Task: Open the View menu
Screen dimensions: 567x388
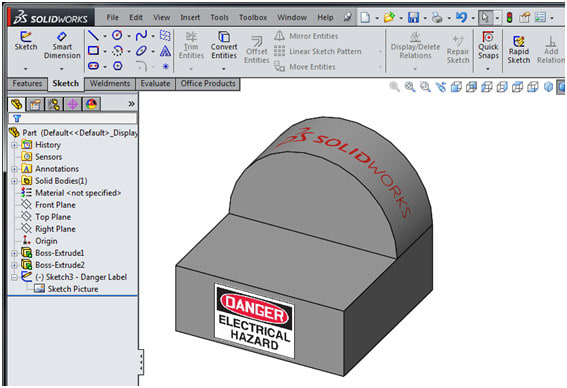Action: (162, 17)
